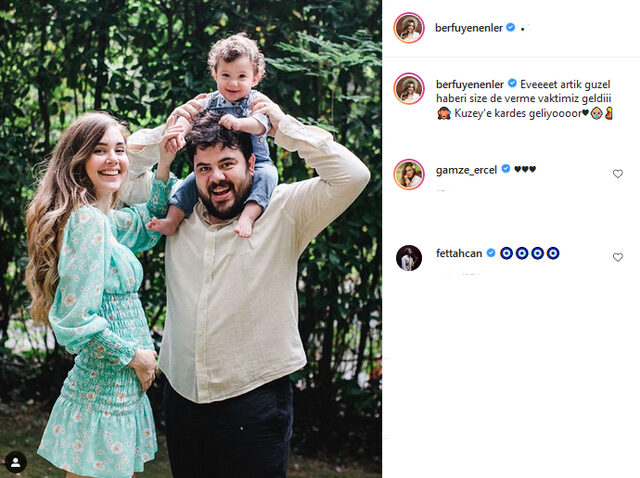
Task: Visit the fettahcan username link
Action: pos(459,253)
